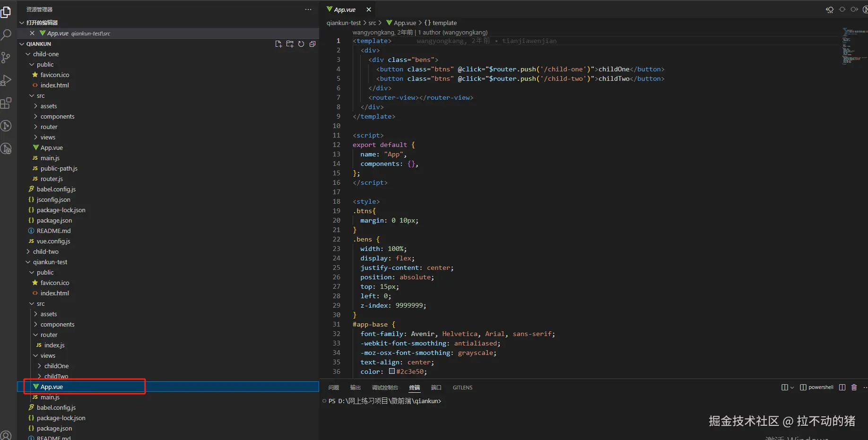Open the Search view in the activity bar
868x440 pixels.
point(6,35)
